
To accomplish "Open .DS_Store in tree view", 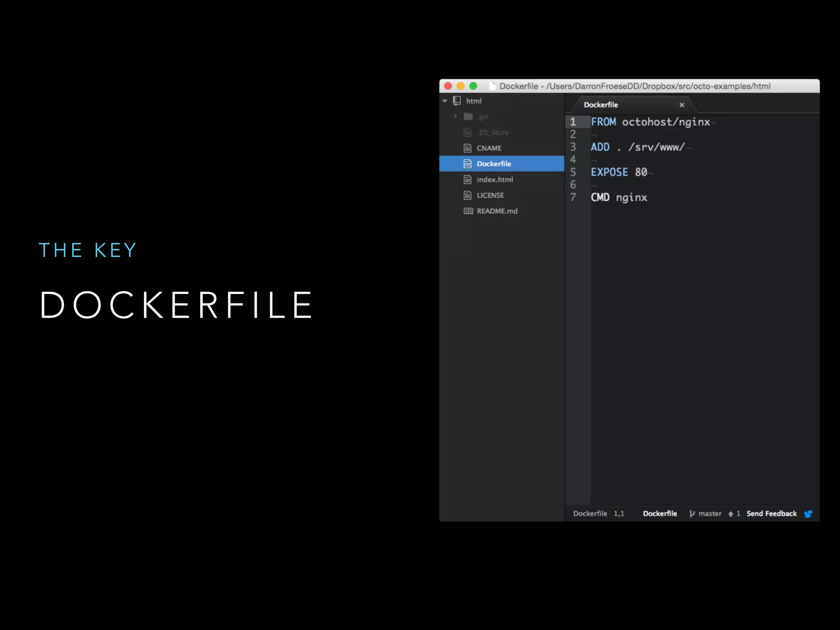I will (x=493, y=132).
